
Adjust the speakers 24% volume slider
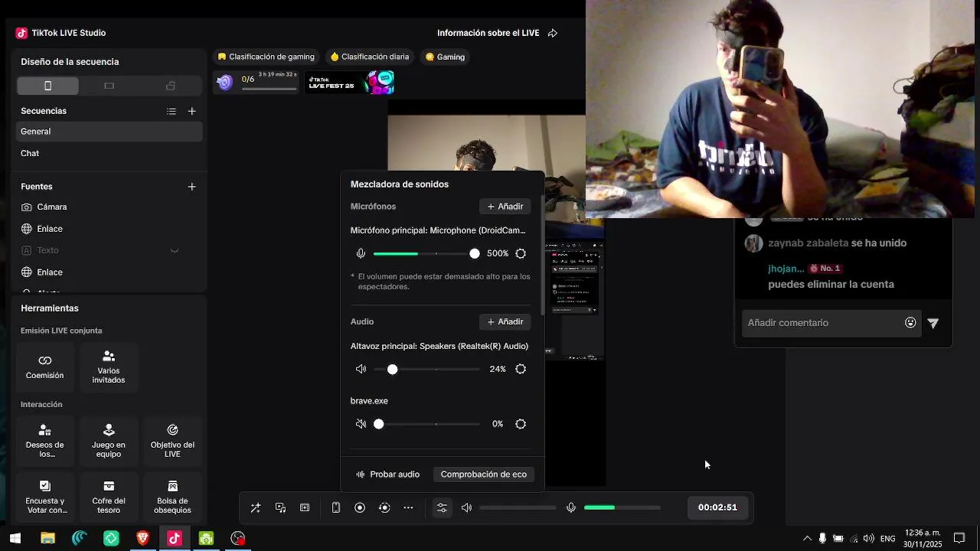pos(426,369)
